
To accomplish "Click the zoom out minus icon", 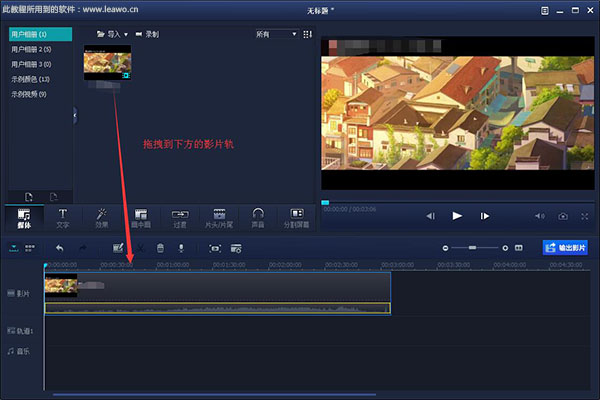I will pos(445,248).
